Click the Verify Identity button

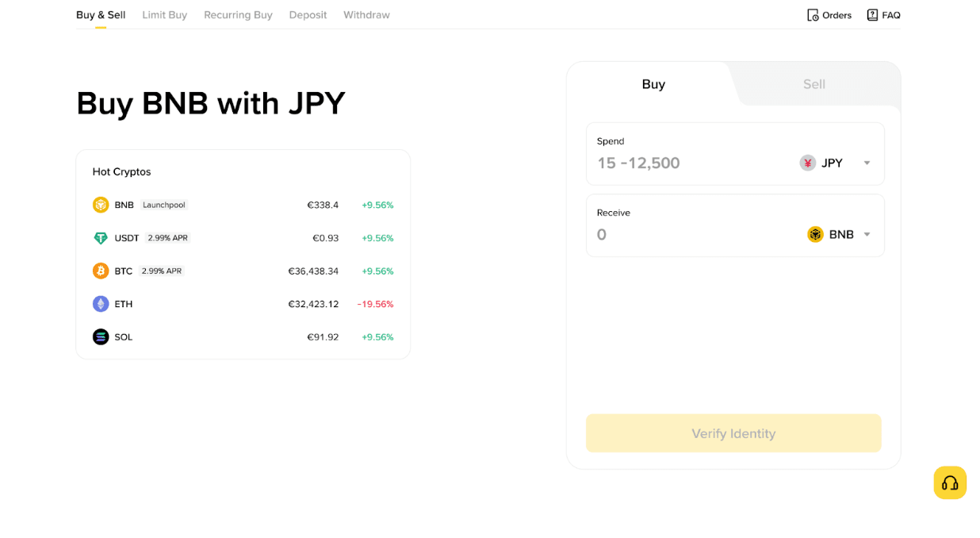733,433
